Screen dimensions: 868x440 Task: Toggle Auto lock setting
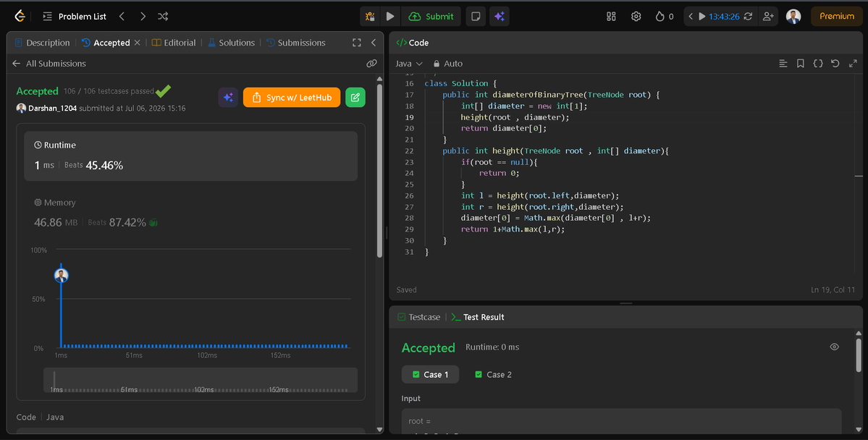tap(448, 64)
